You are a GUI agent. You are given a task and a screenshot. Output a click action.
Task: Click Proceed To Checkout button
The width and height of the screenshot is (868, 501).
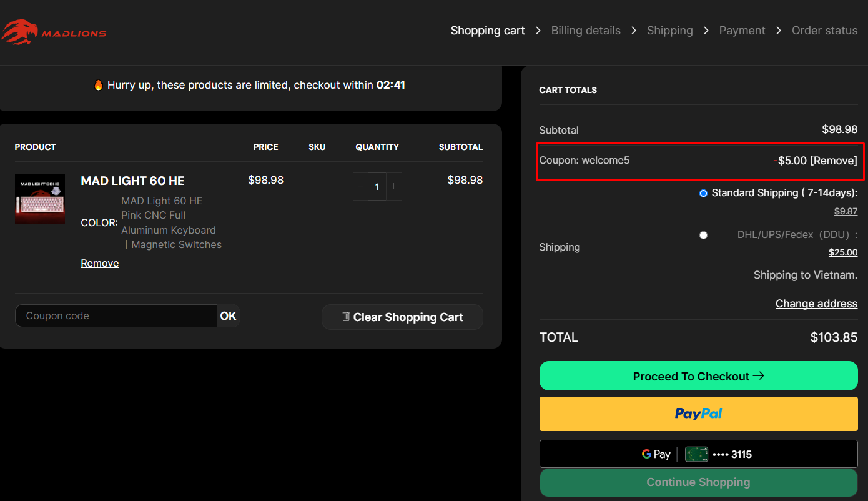point(699,376)
